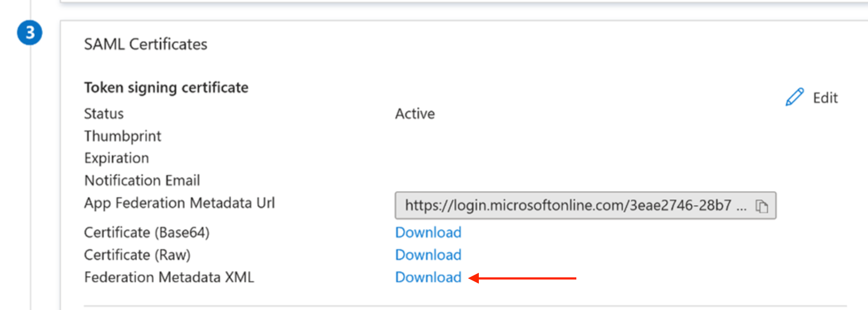Select the Status row showing Active
Image resolution: width=868 pixels, height=310 pixels.
[415, 114]
